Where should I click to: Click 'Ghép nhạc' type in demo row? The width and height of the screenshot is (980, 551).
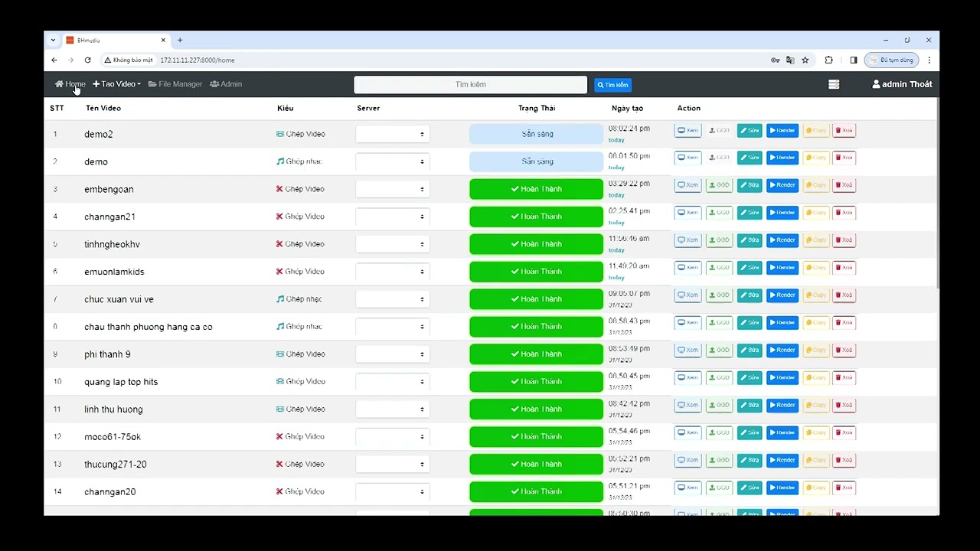pos(299,161)
